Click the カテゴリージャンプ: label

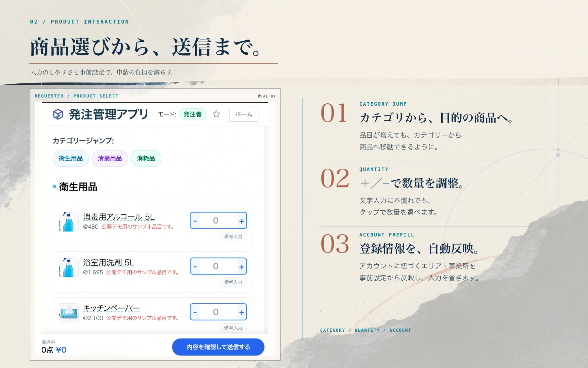pos(83,141)
